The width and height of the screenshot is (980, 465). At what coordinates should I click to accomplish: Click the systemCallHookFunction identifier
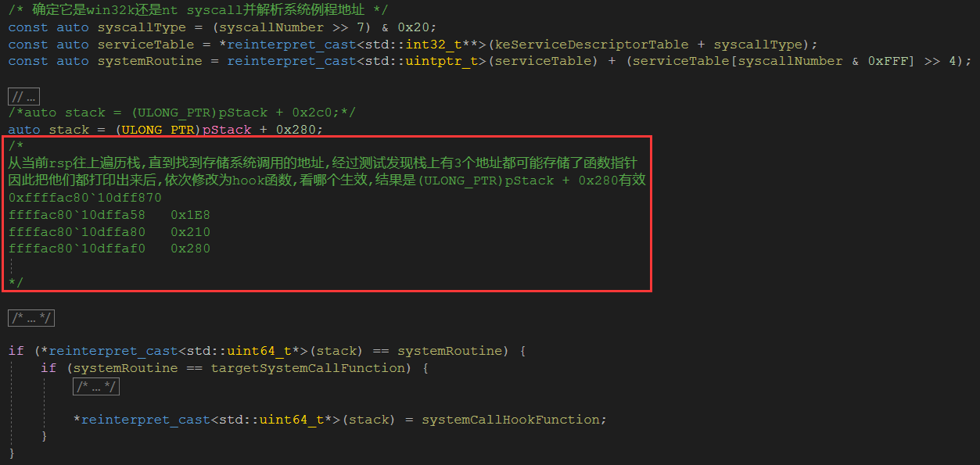point(512,420)
